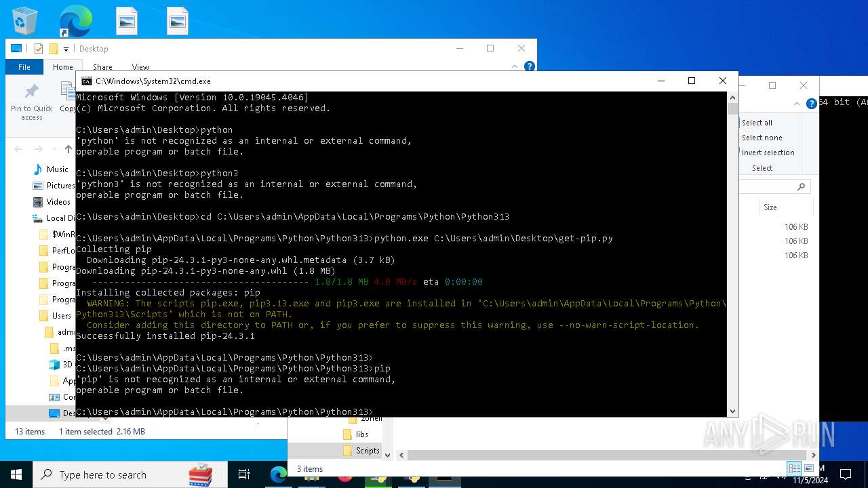Select the Users folder in the tree

55,316
